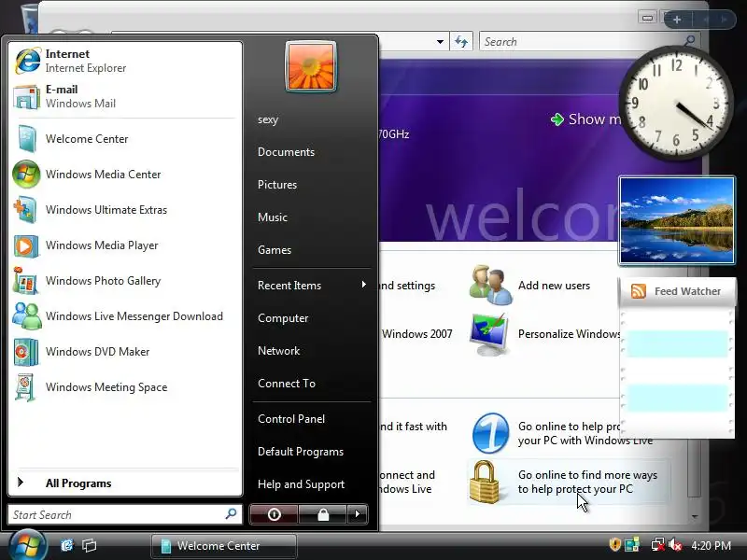Click the blue Windows Live number-one icon
This screenshot has width=747, height=560.
tap(490, 433)
